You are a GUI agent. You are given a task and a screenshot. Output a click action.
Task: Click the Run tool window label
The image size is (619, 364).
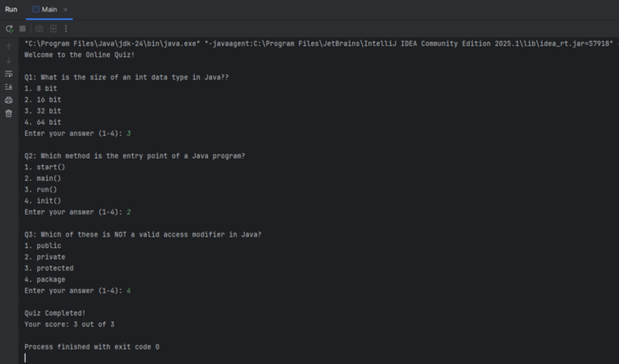(11, 9)
